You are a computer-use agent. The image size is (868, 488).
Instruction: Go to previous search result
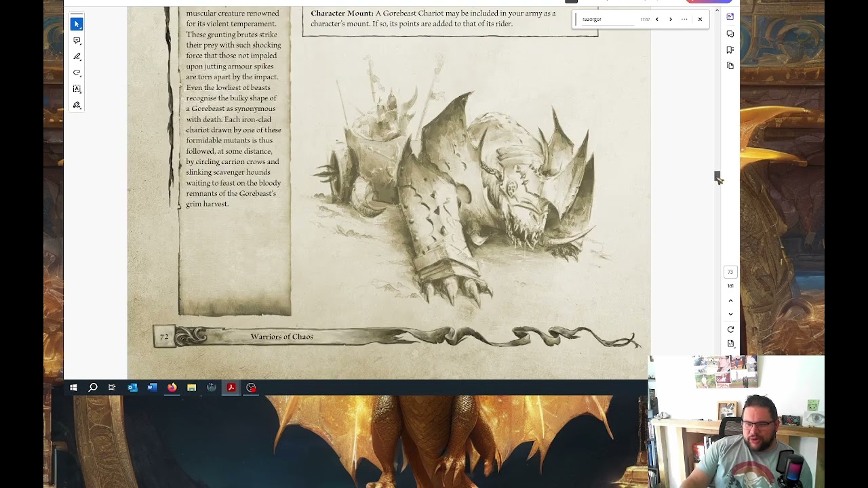pyautogui.click(x=656, y=19)
